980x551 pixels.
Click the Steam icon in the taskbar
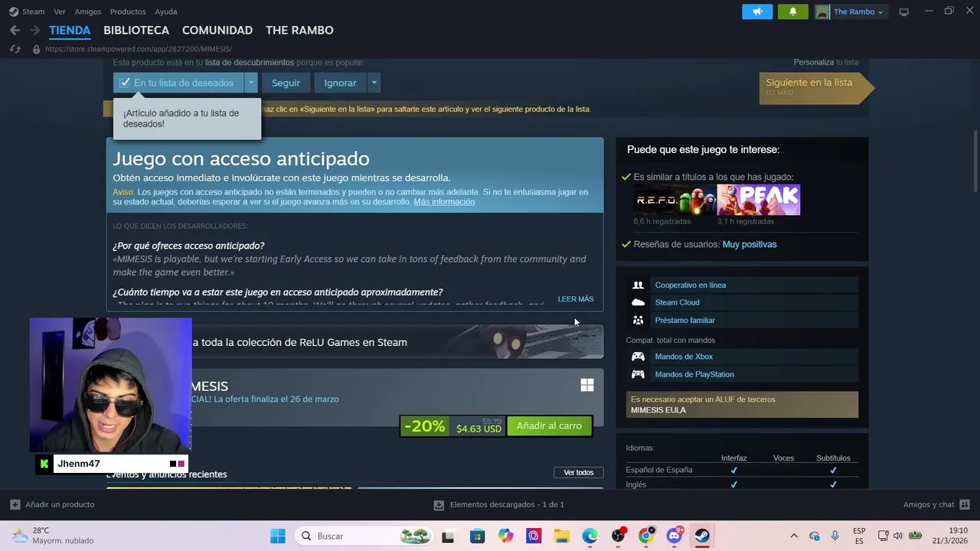click(x=702, y=536)
